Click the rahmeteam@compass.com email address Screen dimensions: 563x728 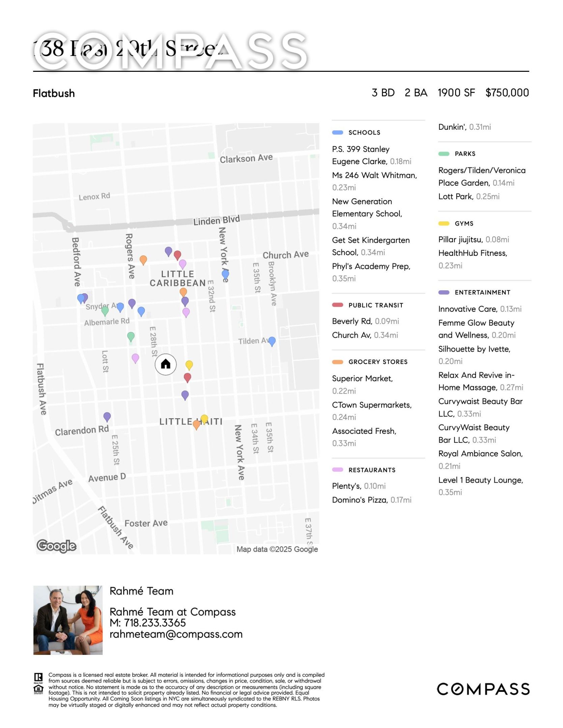pyautogui.click(x=176, y=634)
